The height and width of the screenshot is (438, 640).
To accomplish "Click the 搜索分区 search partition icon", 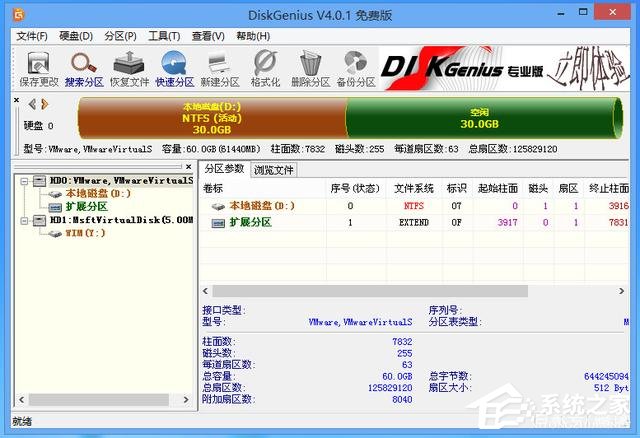I will pos(82,69).
